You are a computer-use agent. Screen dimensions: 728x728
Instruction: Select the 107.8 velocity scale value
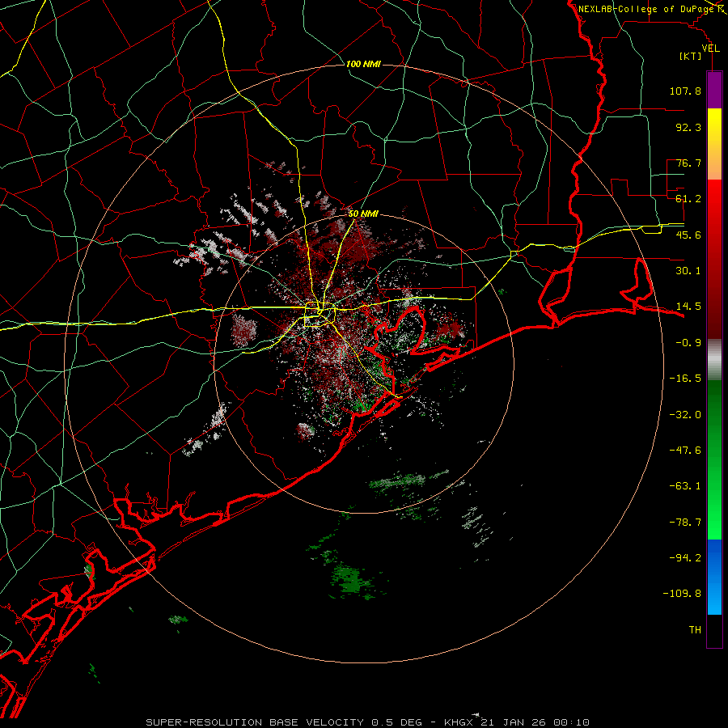click(x=685, y=91)
